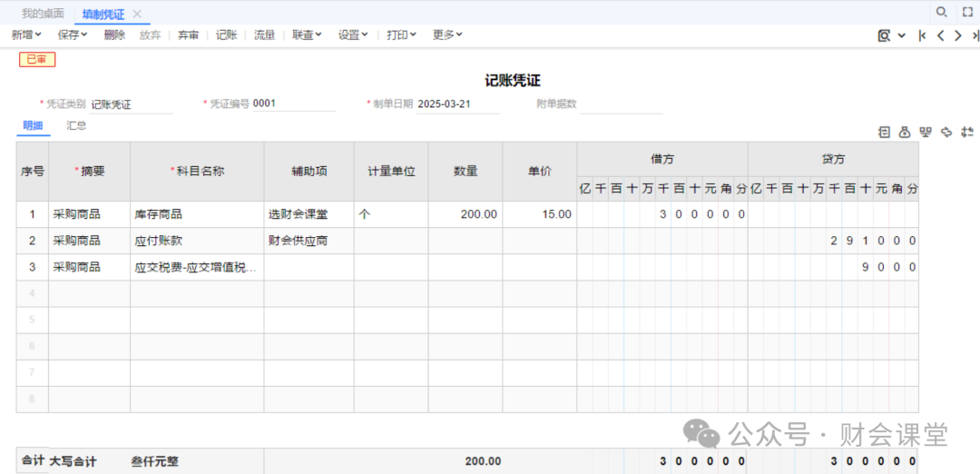Image resolution: width=980 pixels, height=474 pixels.
Task: Click the 弃审 button
Action: (x=188, y=35)
